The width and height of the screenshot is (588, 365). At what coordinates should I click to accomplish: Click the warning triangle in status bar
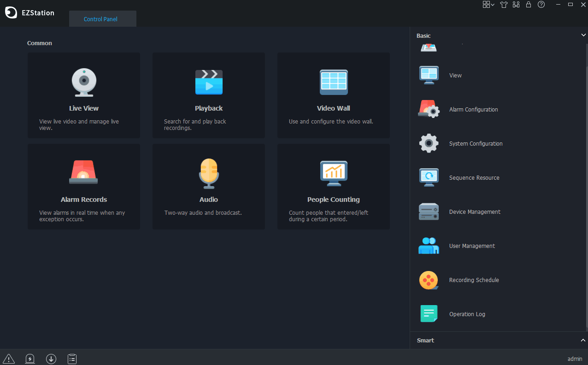pyautogui.click(x=9, y=359)
